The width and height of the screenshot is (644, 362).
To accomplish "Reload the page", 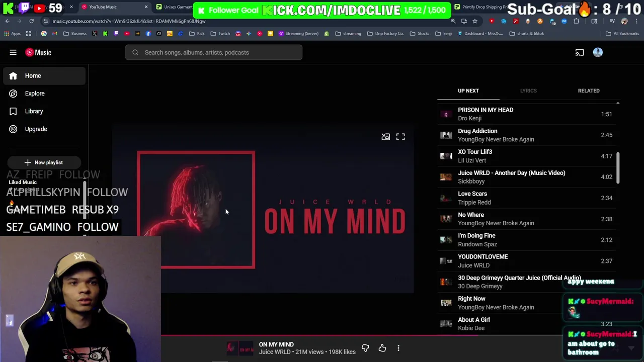I will click(31, 21).
